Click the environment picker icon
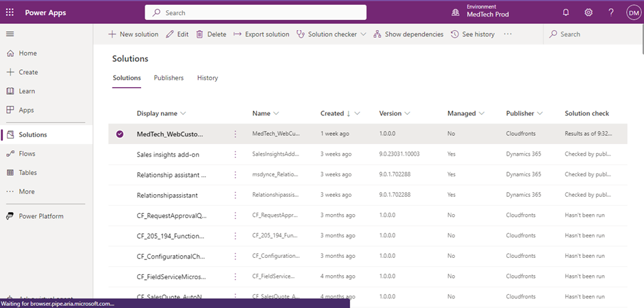Screen dimensions: 644x308 456,13
